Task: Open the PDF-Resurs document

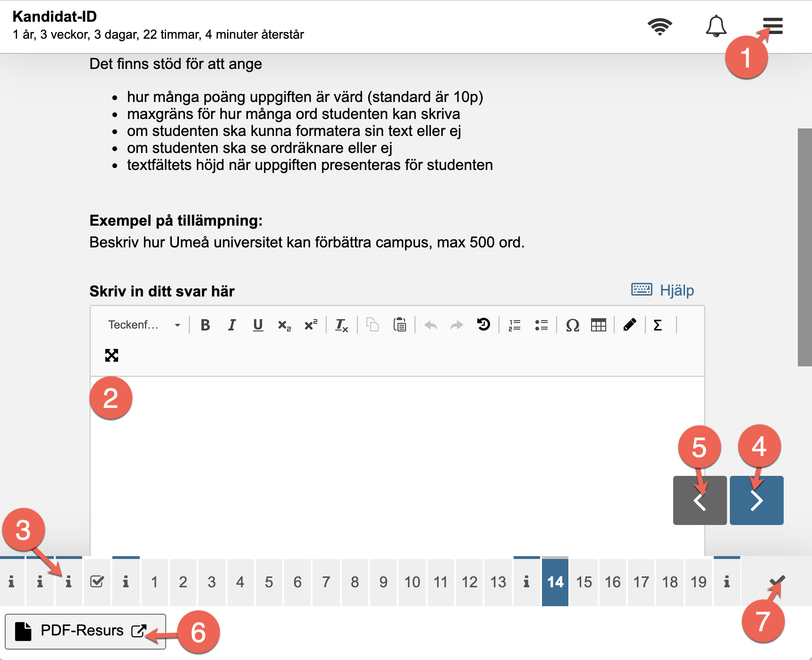Action: point(85,631)
